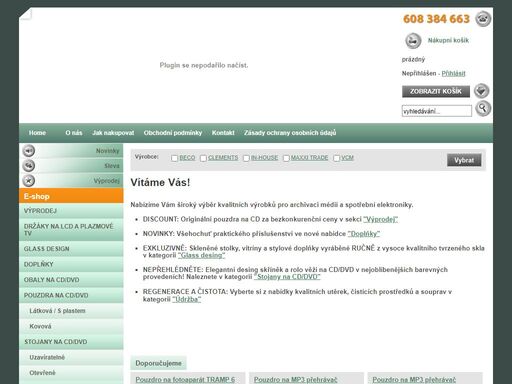Click the Vítáme Vás! heading

160,182
